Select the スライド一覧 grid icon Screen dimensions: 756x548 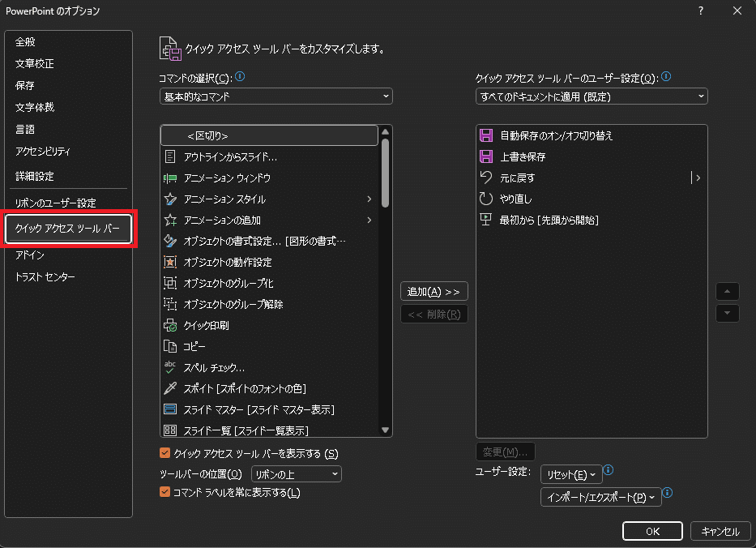pyautogui.click(x=169, y=430)
